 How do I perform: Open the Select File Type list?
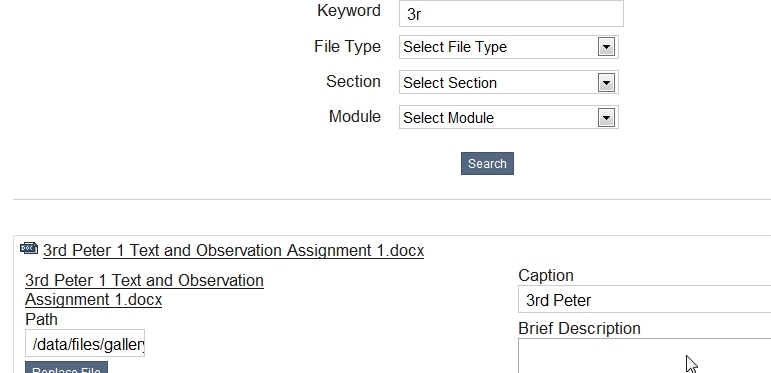click(x=508, y=47)
